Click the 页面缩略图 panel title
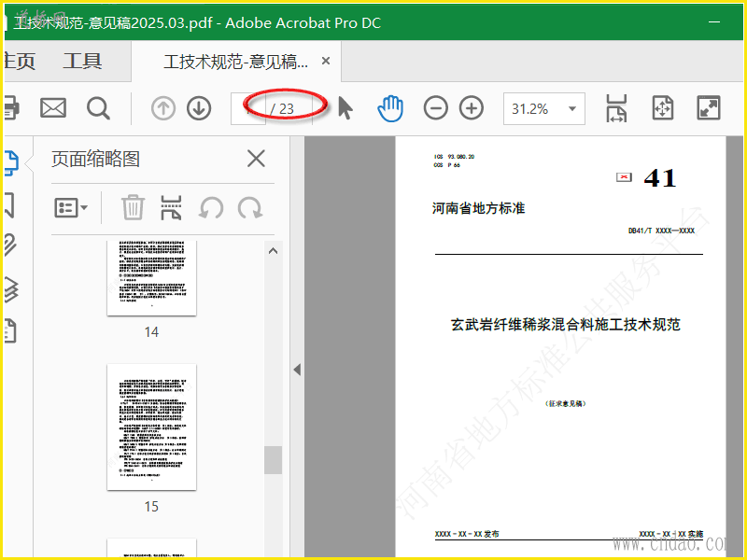Screen dimensions: 747x560 point(95,159)
